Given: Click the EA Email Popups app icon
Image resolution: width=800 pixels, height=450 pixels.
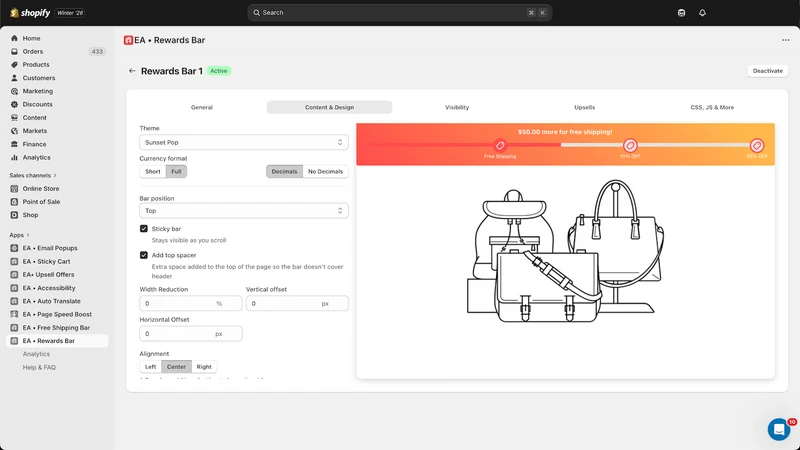Looking at the screenshot, I should [14, 248].
